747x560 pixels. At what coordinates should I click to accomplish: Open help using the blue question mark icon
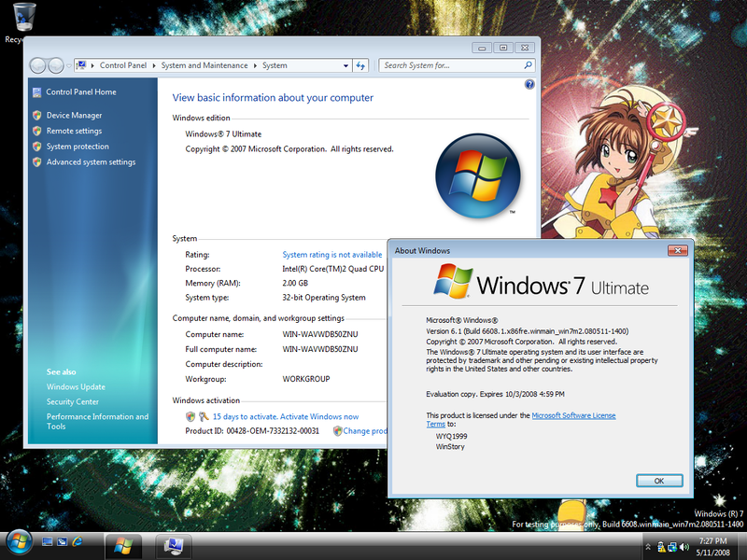tap(529, 84)
